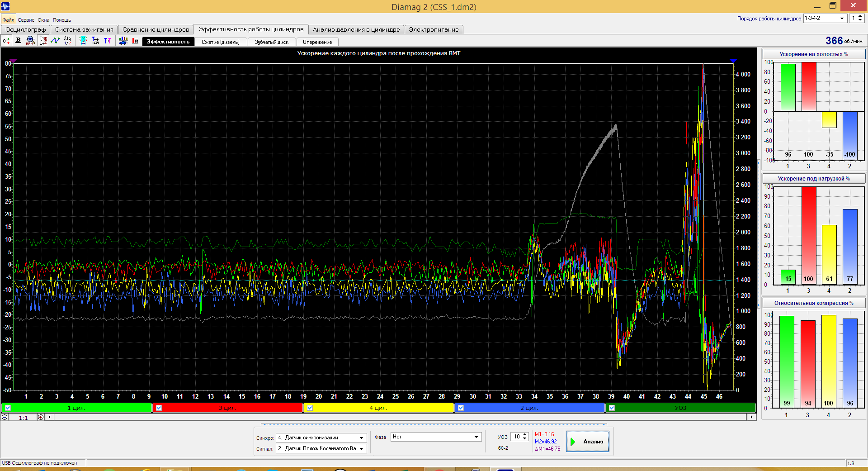Toggle the 4 цил. yellow trace checkbox
Image resolution: width=868 pixels, height=471 pixels.
pyautogui.click(x=310, y=408)
